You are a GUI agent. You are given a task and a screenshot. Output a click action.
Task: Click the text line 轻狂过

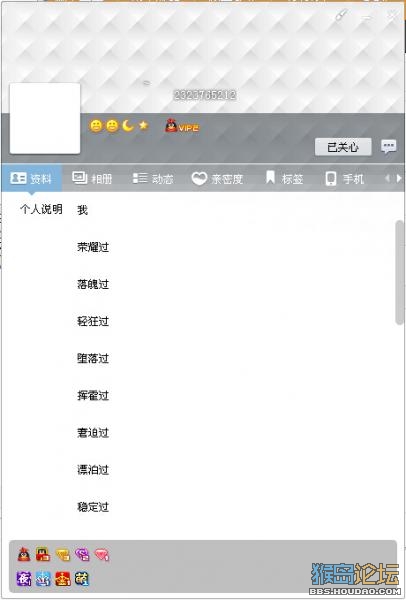[x=93, y=321]
